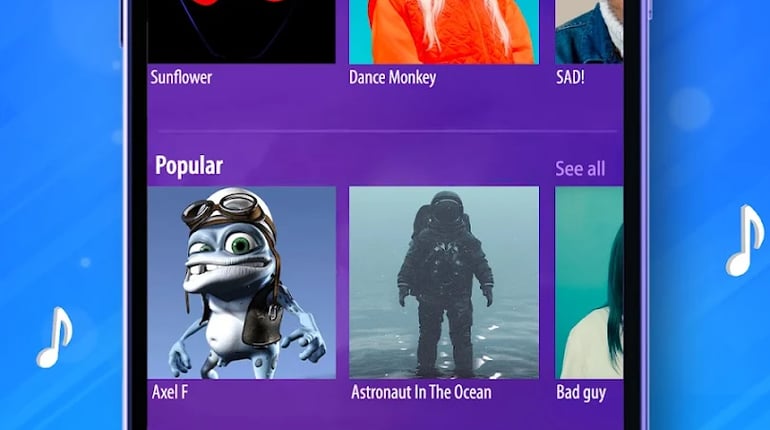Screen dimensions: 770x430
Task: Tap the white music note on the left
Action: 55,338
